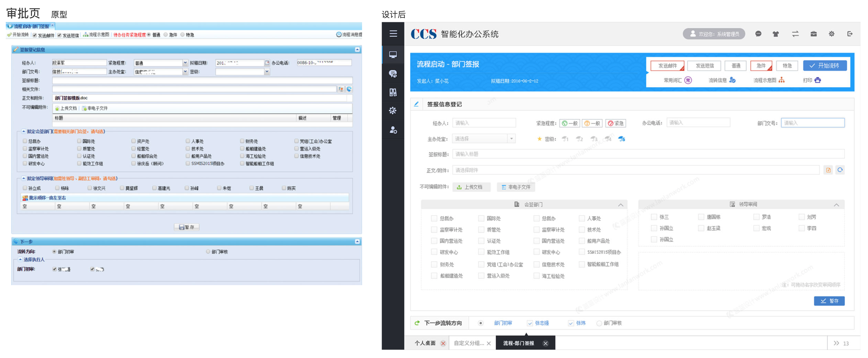This screenshot has width=868, height=358.
Task: Select the 部门审核 radio option at bottom
Action: tap(600, 323)
